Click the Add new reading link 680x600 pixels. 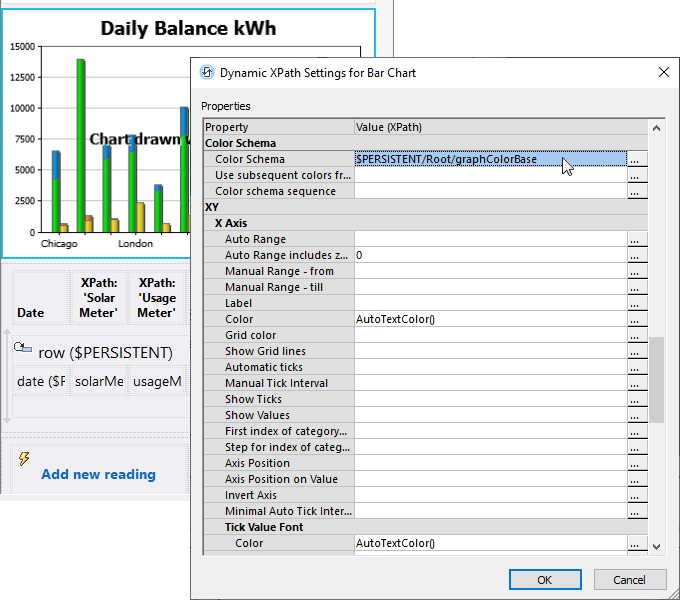[98, 474]
